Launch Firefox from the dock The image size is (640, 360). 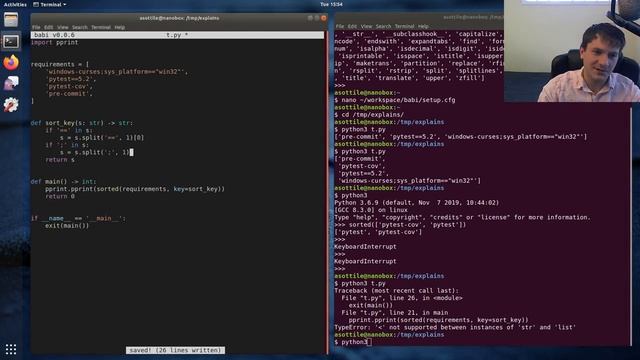[11, 62]
